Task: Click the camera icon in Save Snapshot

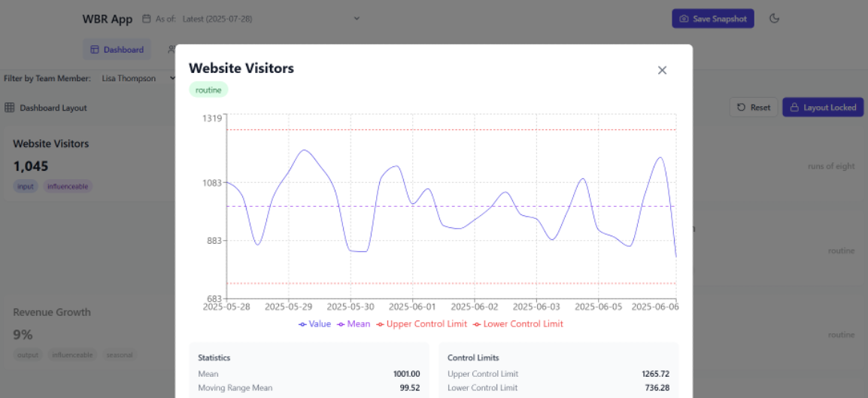Action: pyautogui.click(x=684, y=19)
